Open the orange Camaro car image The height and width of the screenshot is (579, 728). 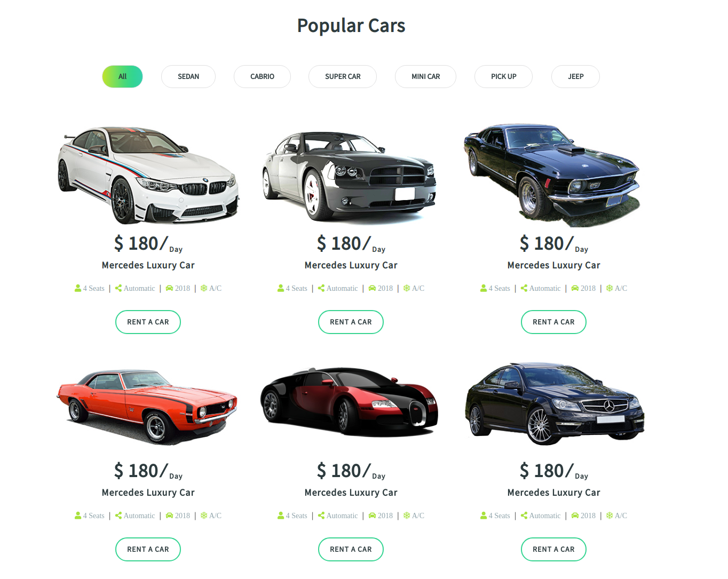pos(147,407)
